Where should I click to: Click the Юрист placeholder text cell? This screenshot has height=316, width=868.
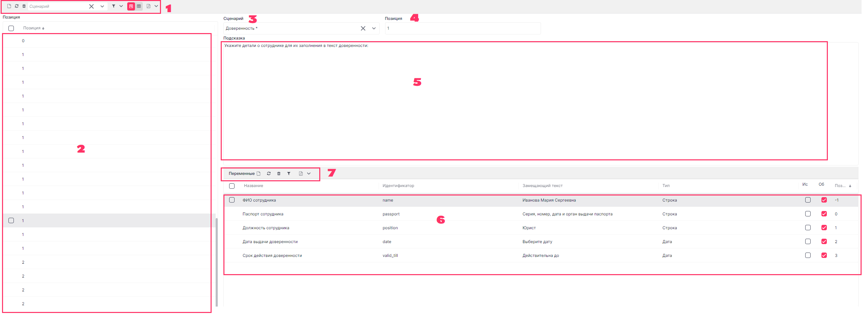coord(529,228)
